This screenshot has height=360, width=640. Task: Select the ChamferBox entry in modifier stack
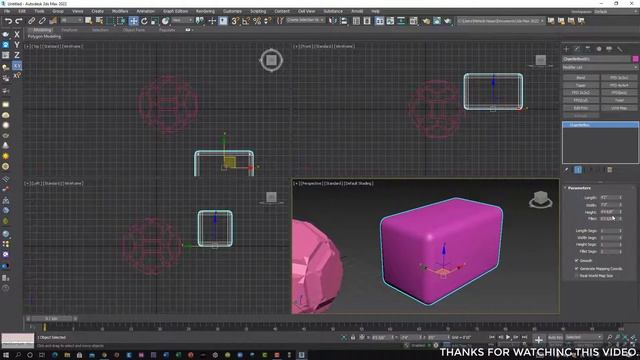tap(600, 125)
